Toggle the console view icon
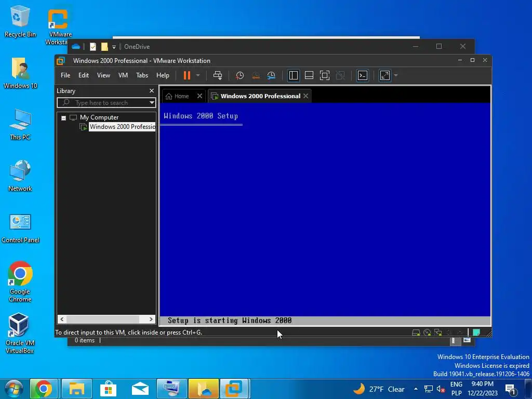This screenshot has height=399, width=532. tap(362, 75)
